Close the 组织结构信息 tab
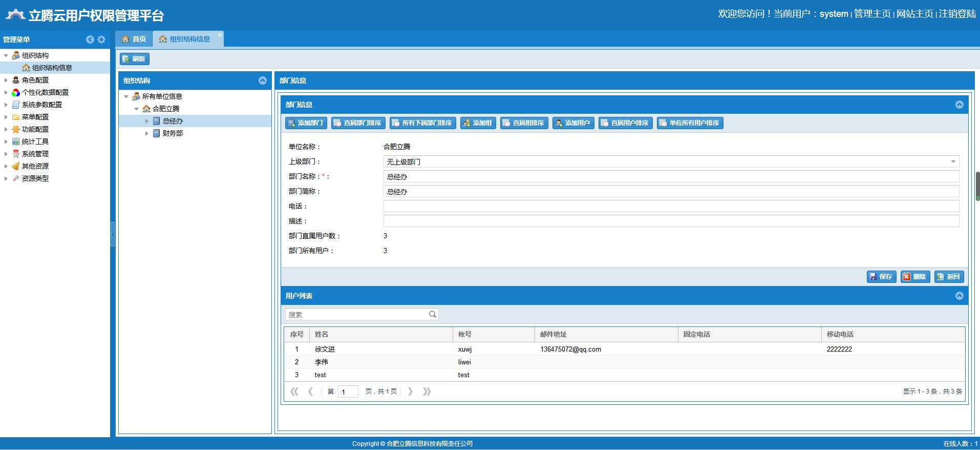 (x=220, y=35)
